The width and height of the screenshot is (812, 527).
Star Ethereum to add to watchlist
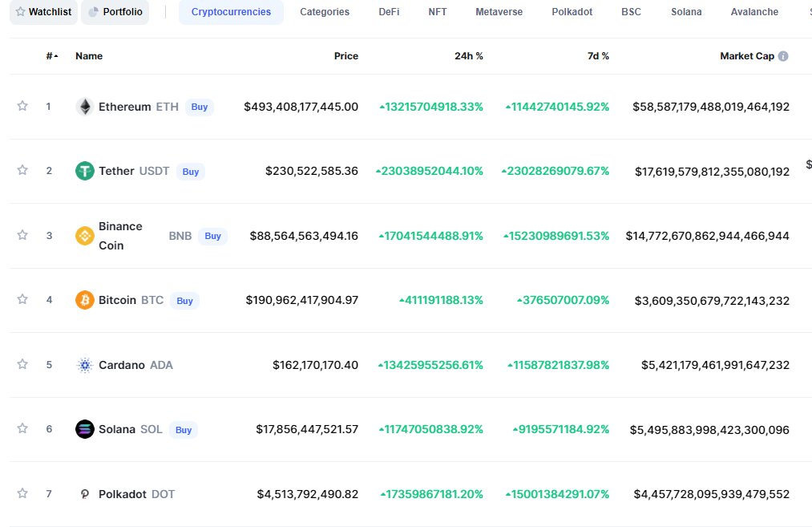tap(22, 106)
